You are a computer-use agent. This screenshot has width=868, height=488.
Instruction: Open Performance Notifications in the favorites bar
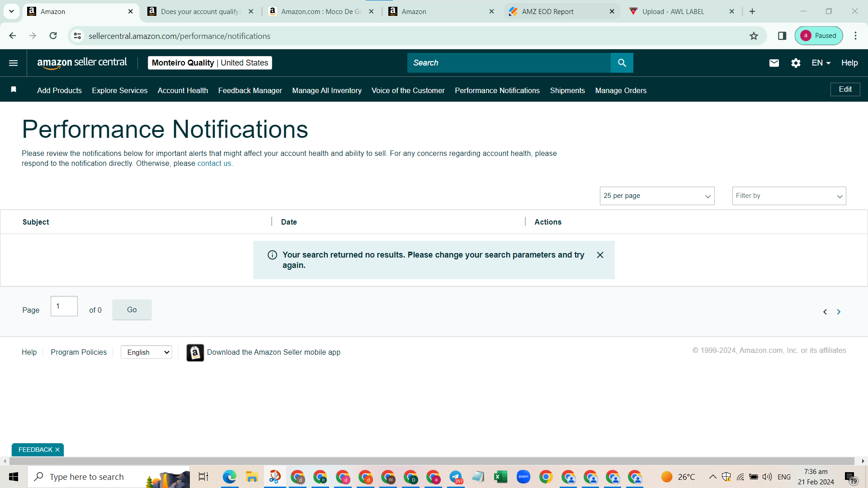(497, 90)
